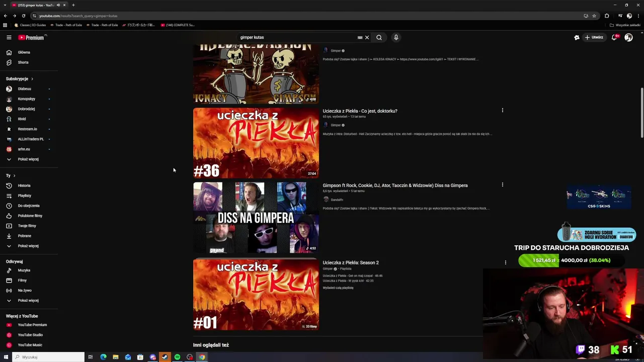
Task: Open Wszystkie zakładki bookmarks folder
Action: click(625, 25)
